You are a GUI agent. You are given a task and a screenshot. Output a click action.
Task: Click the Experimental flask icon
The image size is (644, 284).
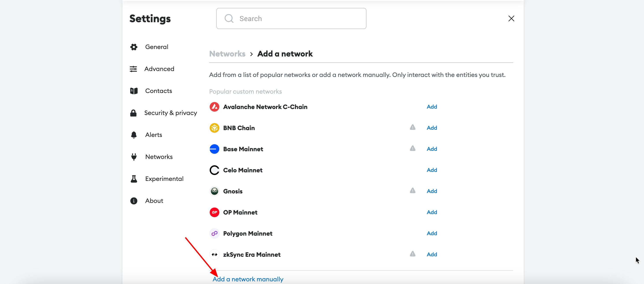click(x=134, y=179)
